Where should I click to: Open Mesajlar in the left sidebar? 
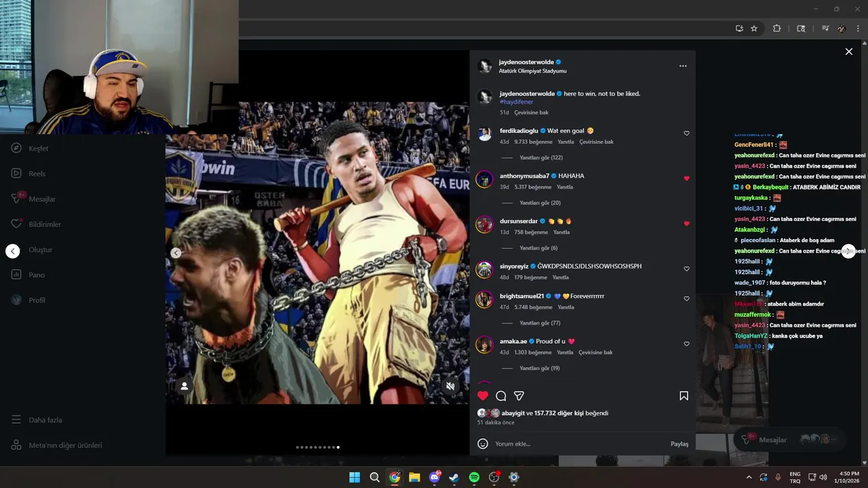33,199
